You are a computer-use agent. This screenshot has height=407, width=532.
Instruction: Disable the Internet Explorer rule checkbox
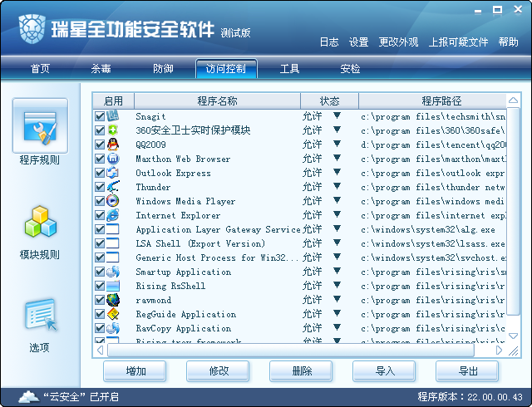tap(100, 215)
